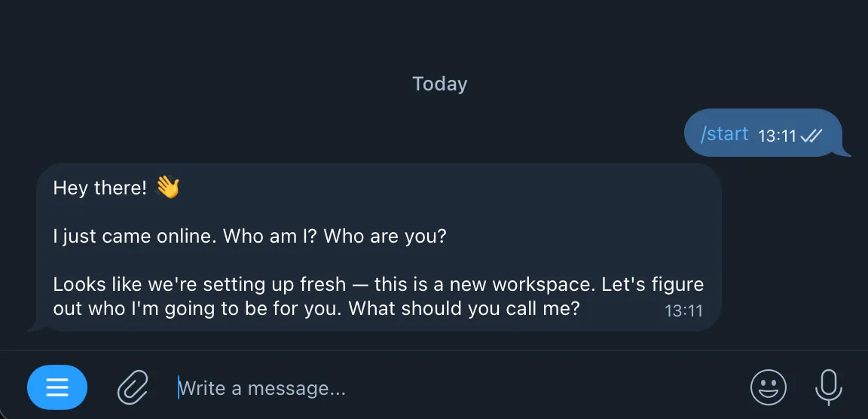Click the /start command link
Image resolution: width=868 pixels, height=419 pixels.
coord(724,134)
